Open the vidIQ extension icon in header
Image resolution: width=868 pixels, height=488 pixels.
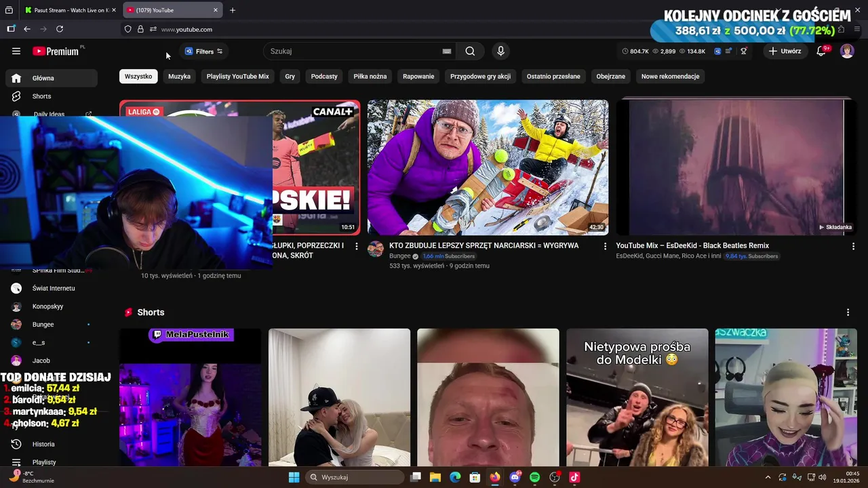tap(717, 52)
